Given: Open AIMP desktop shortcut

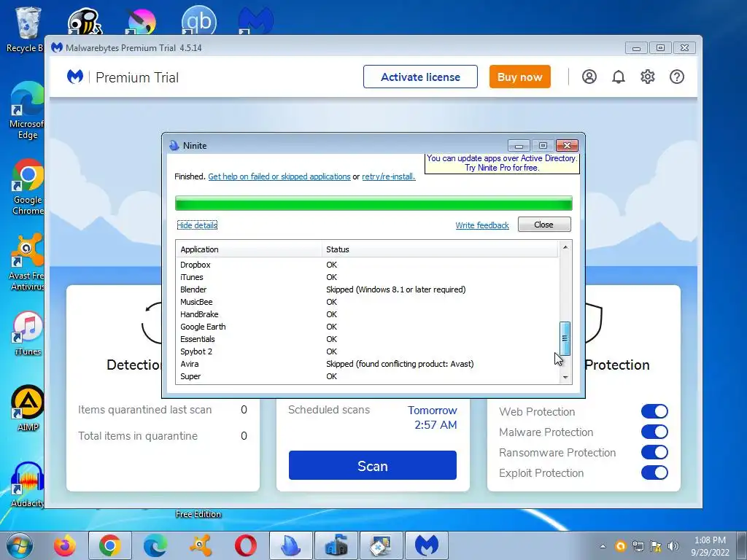Looking at the screenshot, I should pyautogui.click(x=28, y=408).
